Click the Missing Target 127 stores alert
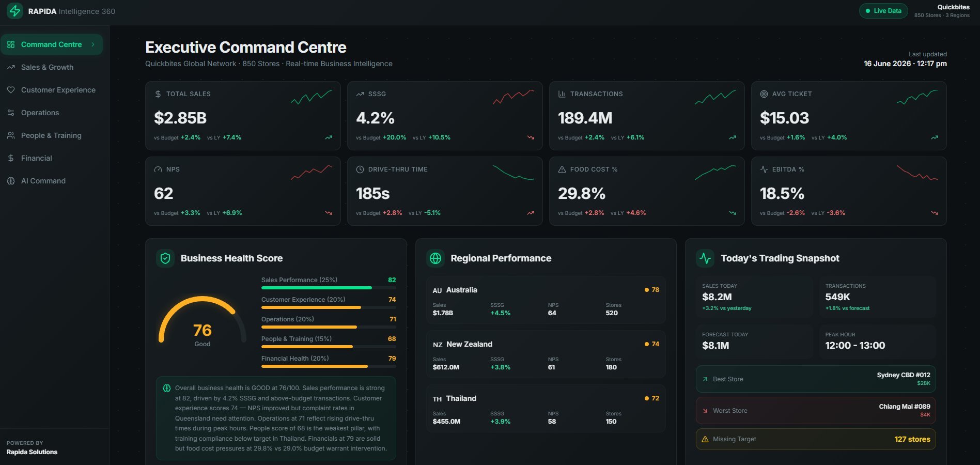 pyautogui.click(x=816, y=439)
